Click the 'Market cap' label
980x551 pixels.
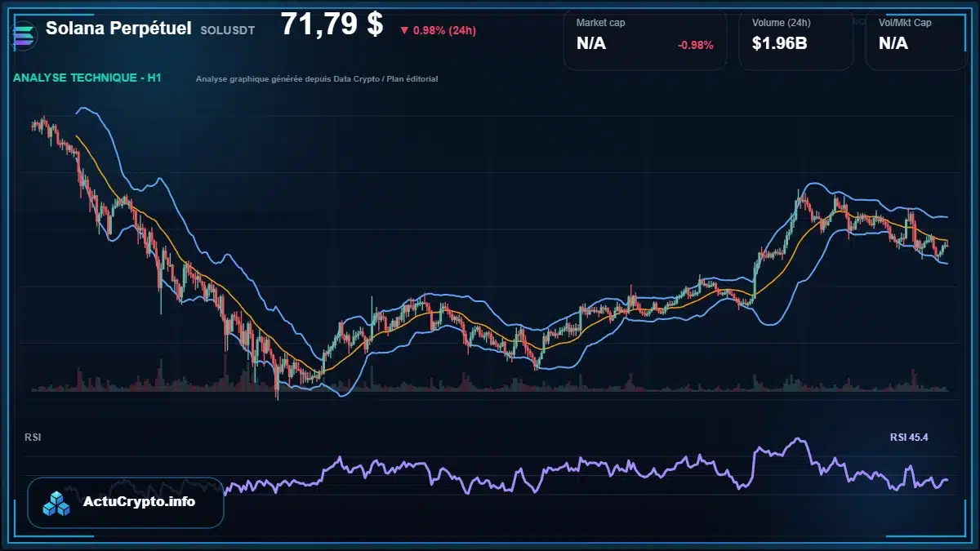pyautogui.click(x=600, y=23)
